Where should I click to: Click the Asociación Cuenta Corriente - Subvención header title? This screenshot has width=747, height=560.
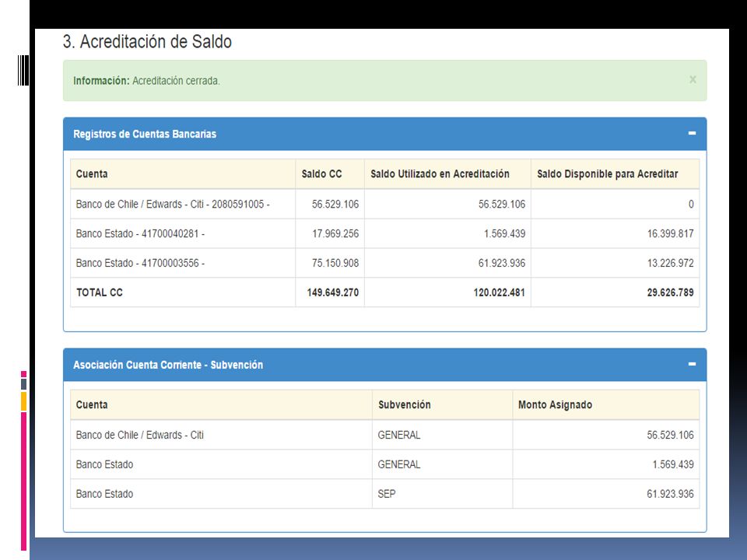click(x=168, y=365)
